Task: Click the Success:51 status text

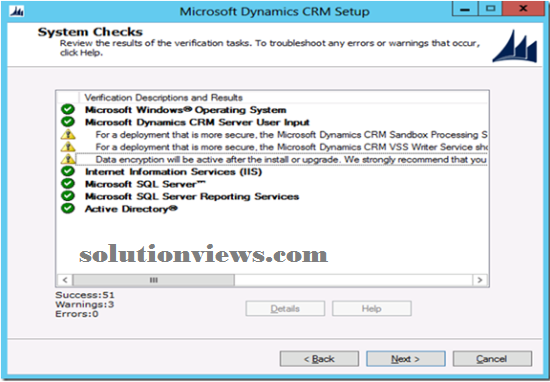Action: [x=85, y=295]
